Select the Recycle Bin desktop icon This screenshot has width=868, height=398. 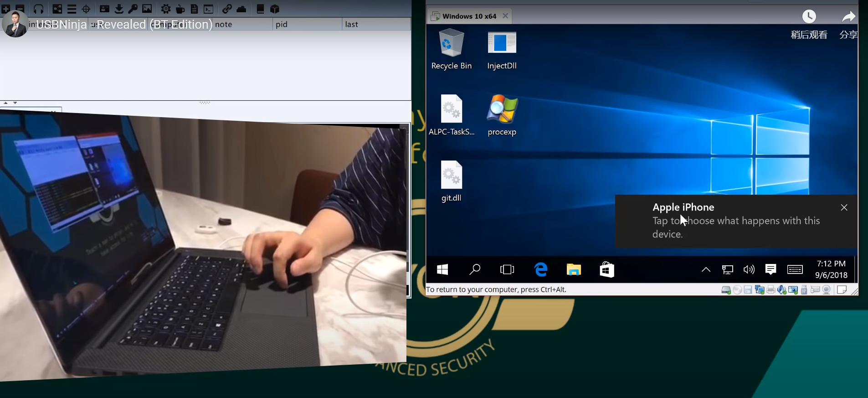click(451, 49)
